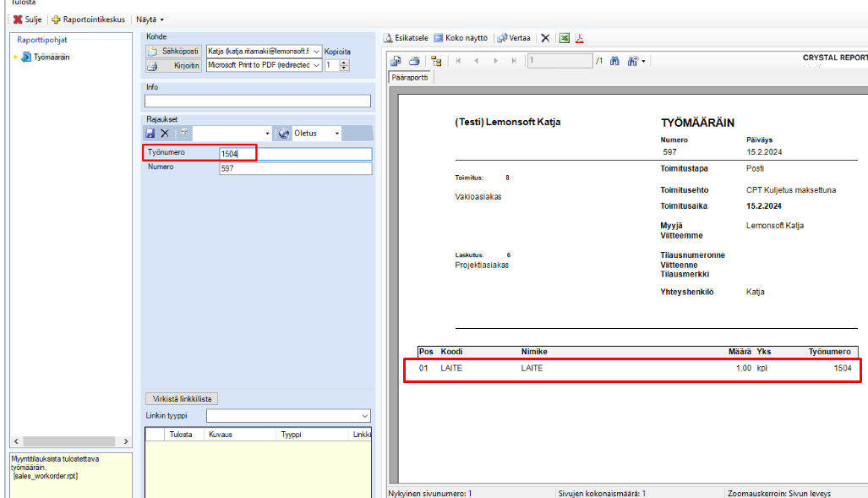Image resolution: width=868 pixels, height=498 pixels.
Task: Click the export report icon in viewer
Action: [x=396, y=61]
